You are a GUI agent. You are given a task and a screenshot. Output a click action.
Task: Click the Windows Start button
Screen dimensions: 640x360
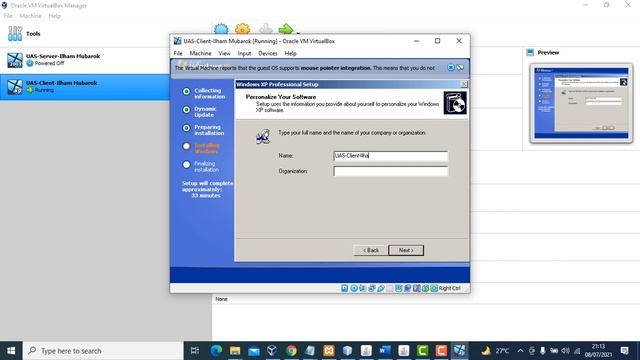pos(11,351)
